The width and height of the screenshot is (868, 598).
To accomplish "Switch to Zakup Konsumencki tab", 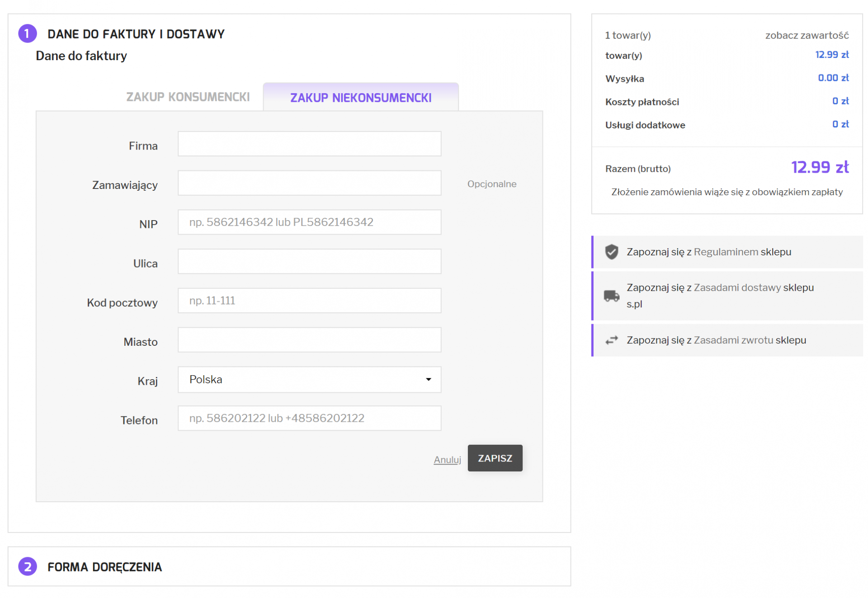I will pos(188,97).
